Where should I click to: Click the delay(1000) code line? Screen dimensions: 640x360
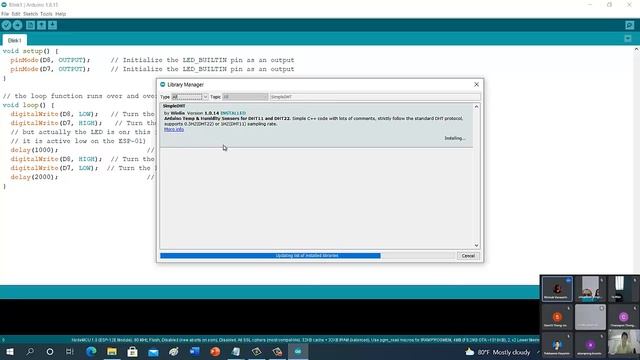point(34,150)
